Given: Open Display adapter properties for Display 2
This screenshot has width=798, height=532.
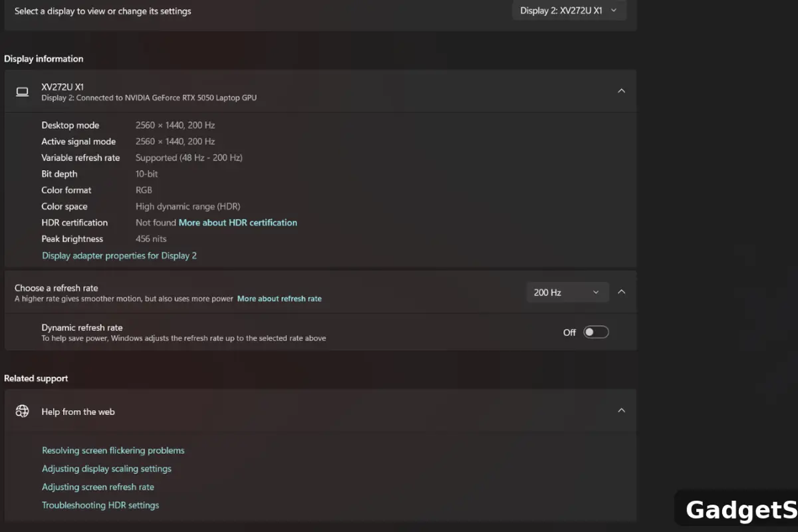Looking at the screenshot, I should point(119,255).
